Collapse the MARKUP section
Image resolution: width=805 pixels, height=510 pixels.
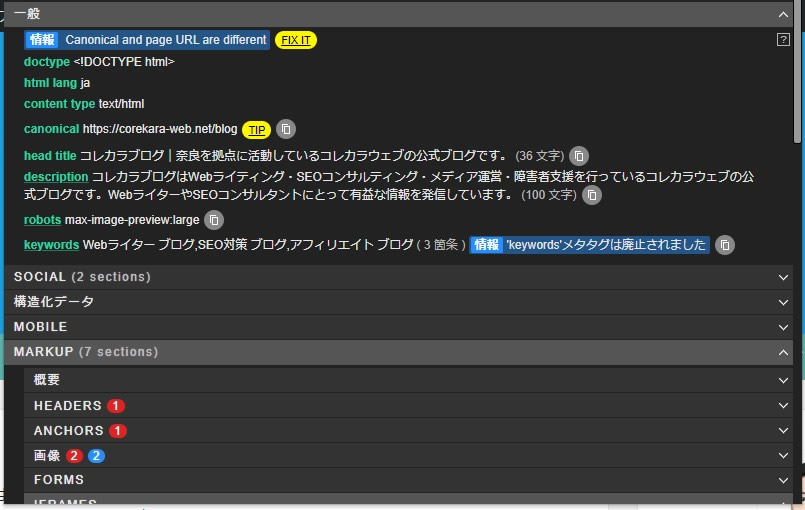pyautogui.click(x=783, y=352)
